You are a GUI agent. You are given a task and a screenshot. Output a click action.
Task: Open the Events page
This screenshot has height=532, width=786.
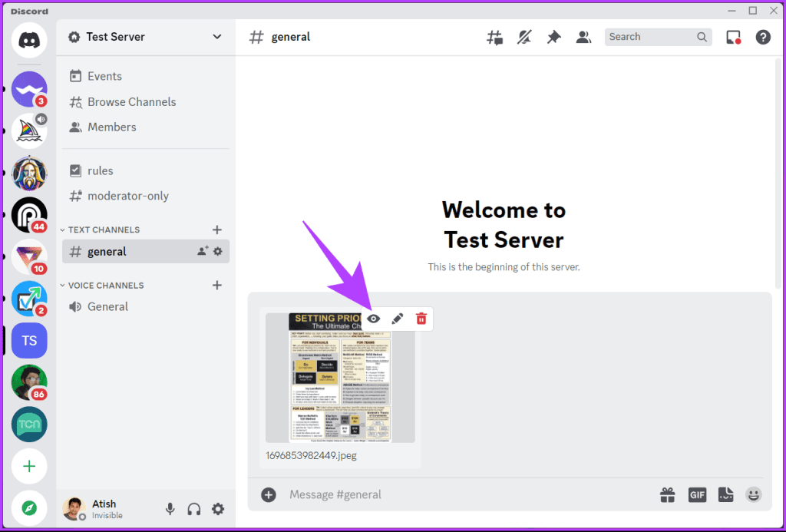[x=104, y=76]
